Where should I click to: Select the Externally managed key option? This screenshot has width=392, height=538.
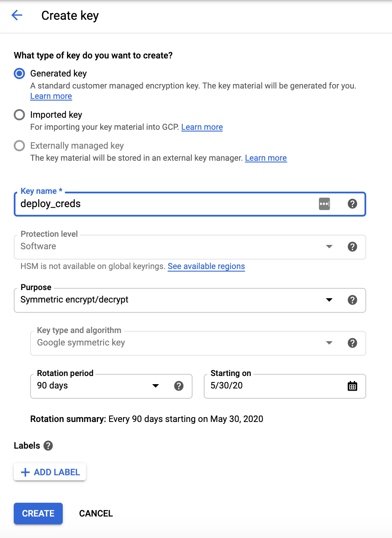pos(19,146)
